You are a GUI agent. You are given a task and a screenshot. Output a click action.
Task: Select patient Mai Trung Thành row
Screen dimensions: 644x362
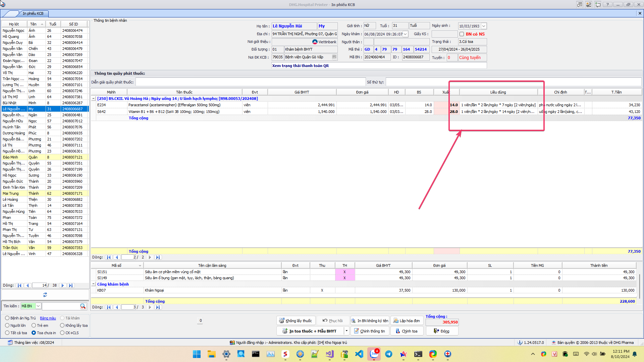(34, 193)
